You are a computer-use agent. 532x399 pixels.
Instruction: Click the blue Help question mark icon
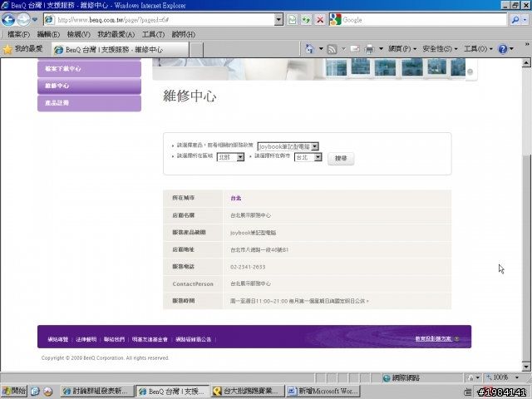pyautogui.click(x=502, y=49)
